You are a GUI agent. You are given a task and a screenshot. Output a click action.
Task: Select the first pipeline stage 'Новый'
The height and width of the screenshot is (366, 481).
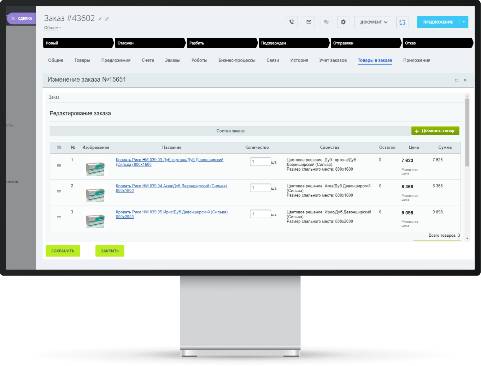78,43
